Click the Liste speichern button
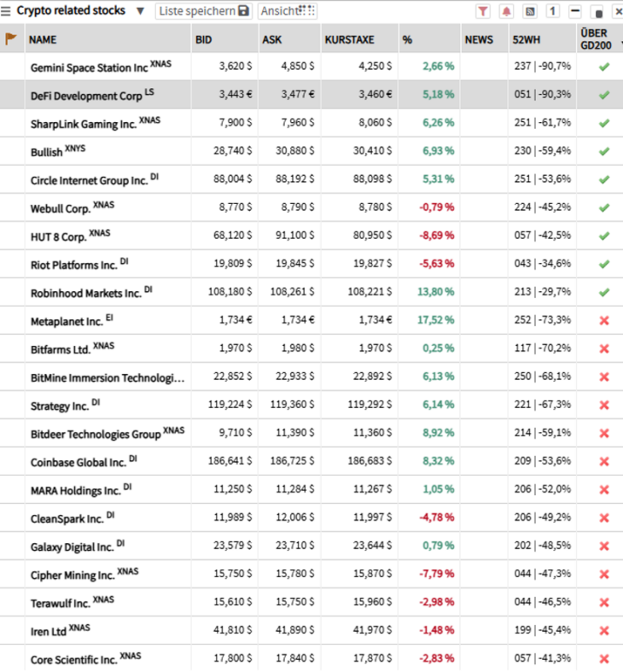The width and height of the screenshot is (623, 672). [x=204, y=11]
